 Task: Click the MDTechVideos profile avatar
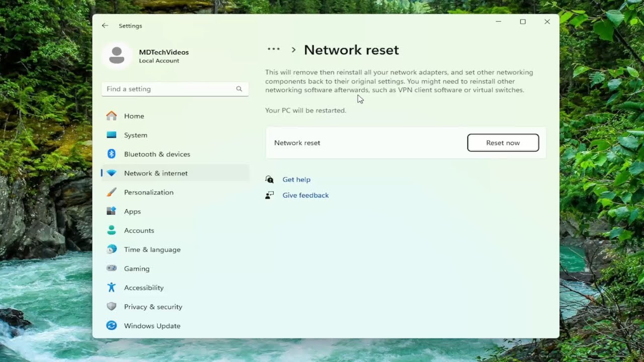117,55
